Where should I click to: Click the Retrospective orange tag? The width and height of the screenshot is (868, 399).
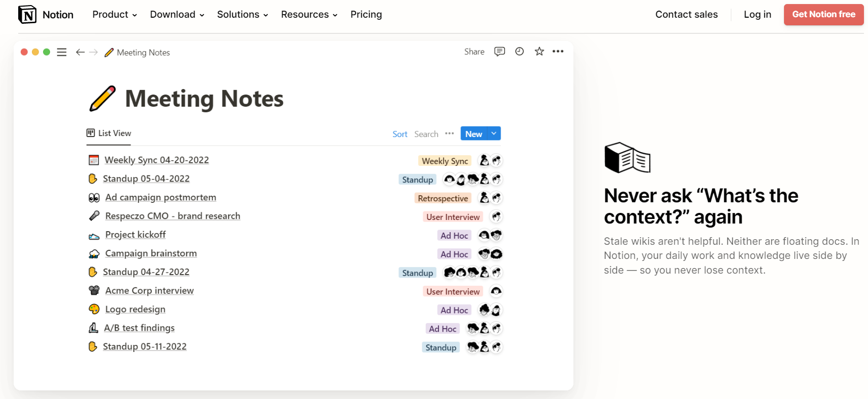click(x=443, y=198)
